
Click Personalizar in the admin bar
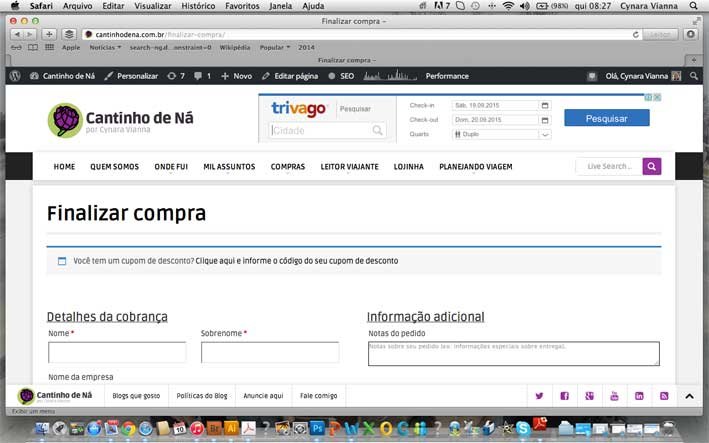131,76
